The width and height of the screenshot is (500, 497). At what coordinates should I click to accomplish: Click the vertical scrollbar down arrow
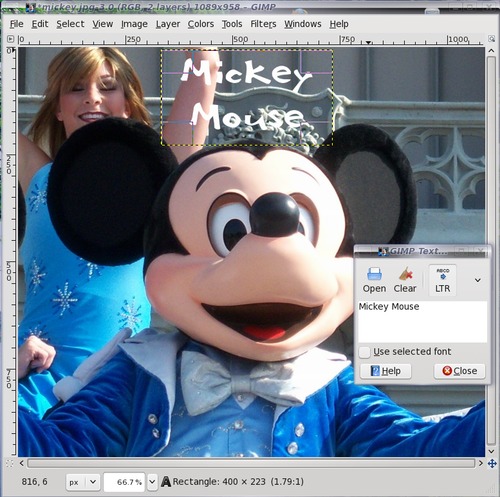pos(491,451)
